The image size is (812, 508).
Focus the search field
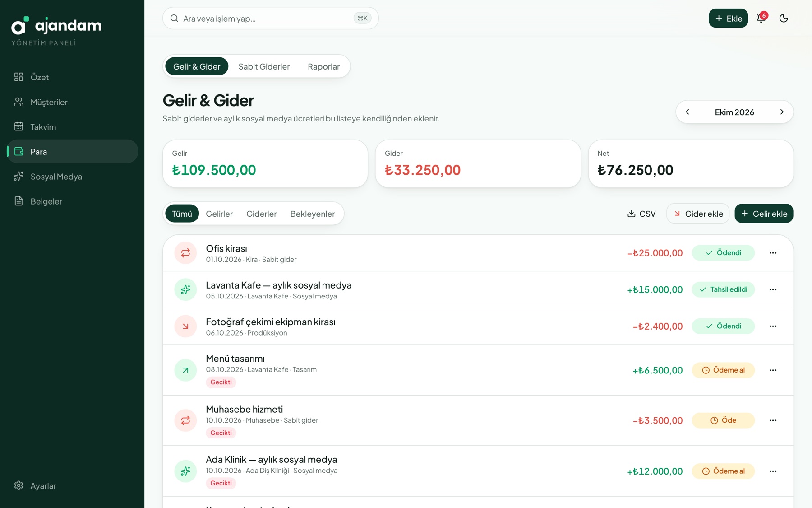(270, 18)
